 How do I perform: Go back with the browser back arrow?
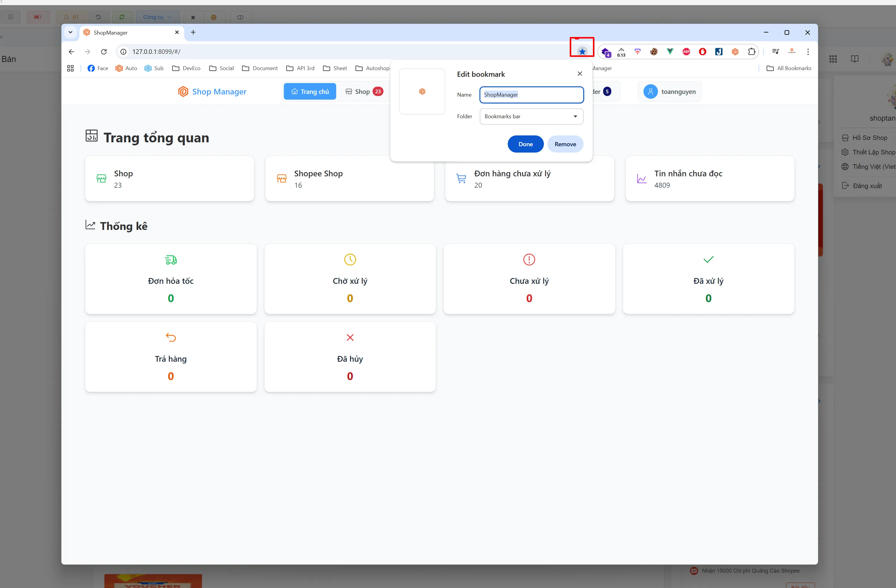[x=71, y=51]
